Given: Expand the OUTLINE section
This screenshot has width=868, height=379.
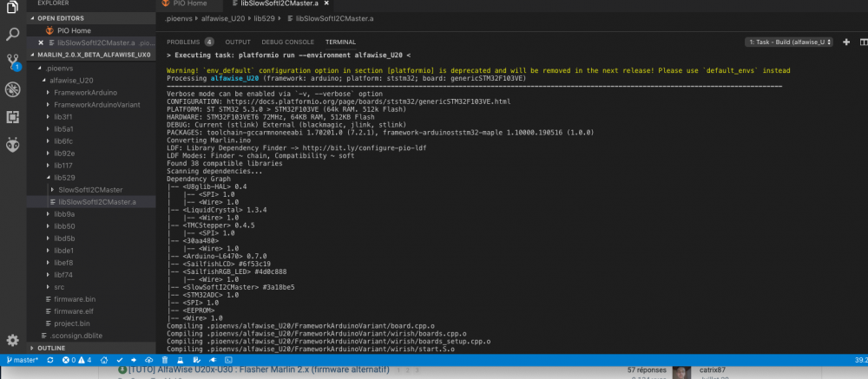Looking at the screenshot, I should point(51,348).
